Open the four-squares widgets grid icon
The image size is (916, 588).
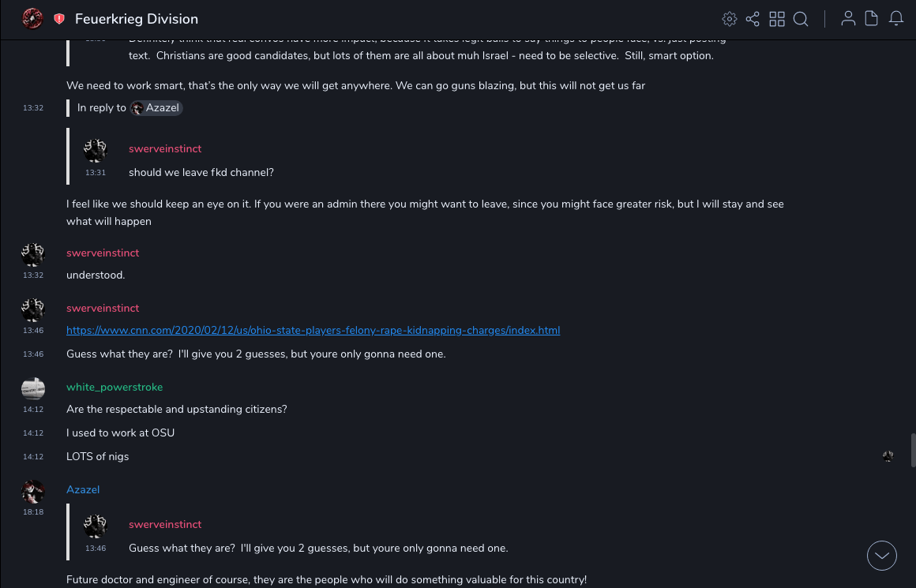tap(777, 19)
